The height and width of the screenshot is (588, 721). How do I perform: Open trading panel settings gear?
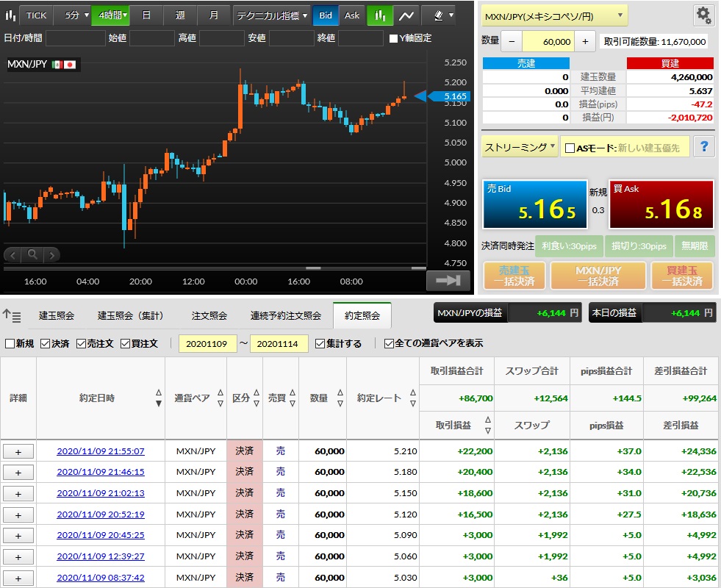pos(703,15)
